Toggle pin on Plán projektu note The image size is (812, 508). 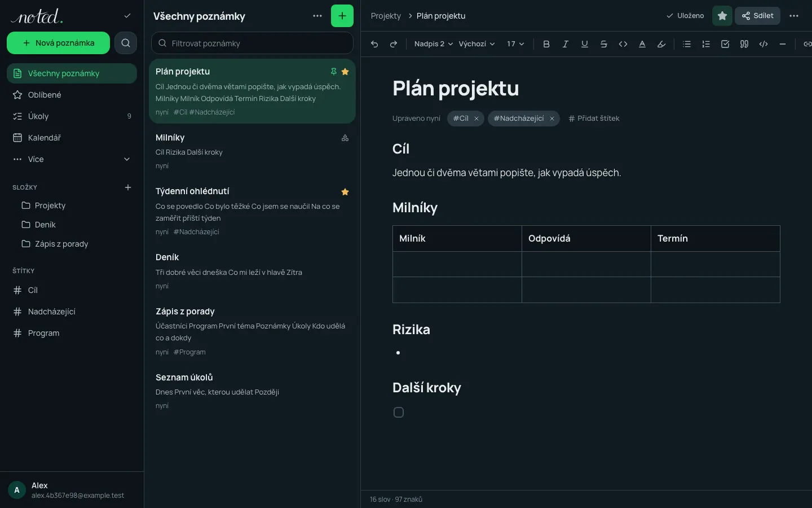click(x=334, y=72)
